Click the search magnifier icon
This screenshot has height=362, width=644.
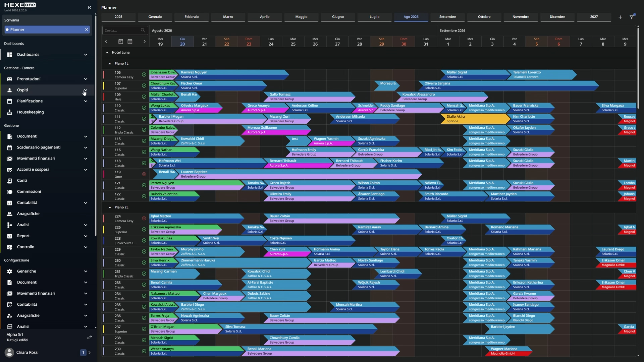point(143,31)
